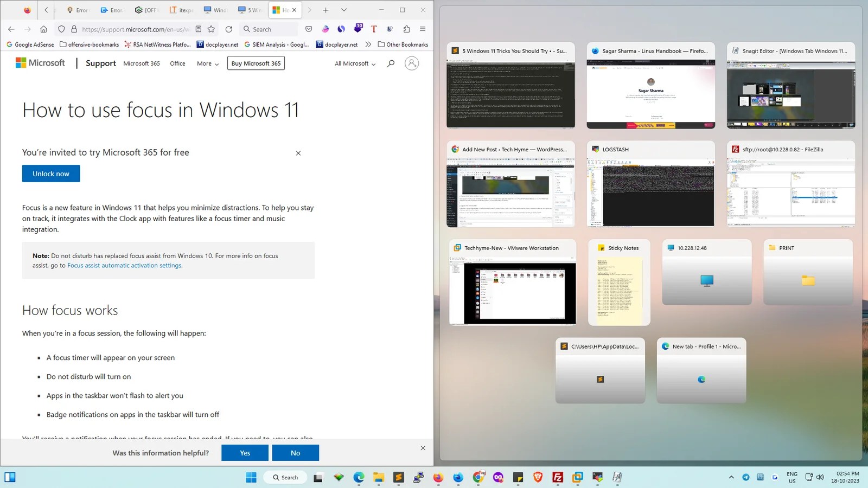
Task: List all tabs with the Firefox chevron
Action: click(344, 10)
